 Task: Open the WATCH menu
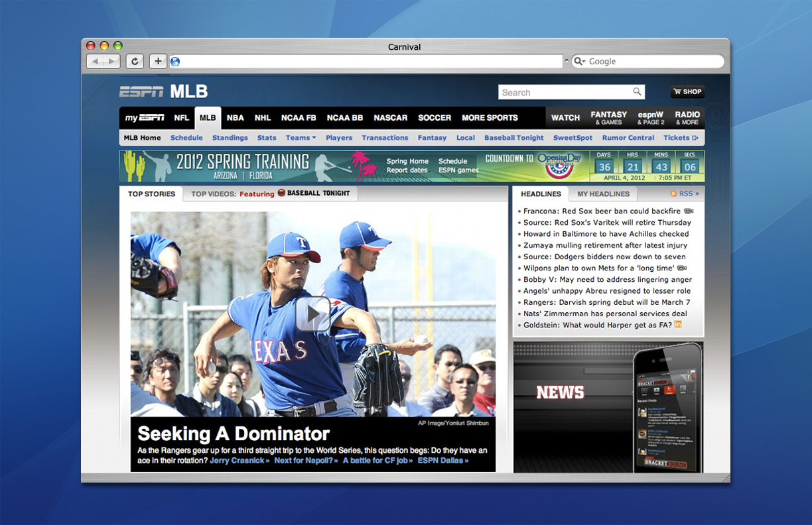coord(565,118)
